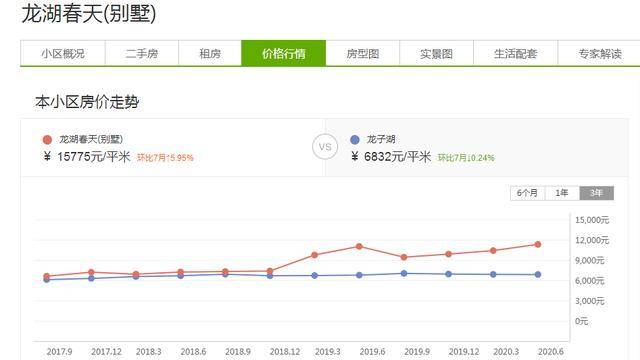Open the 生活配套 tab
This screenshot has width=640, height=360.
click(516, 53)
